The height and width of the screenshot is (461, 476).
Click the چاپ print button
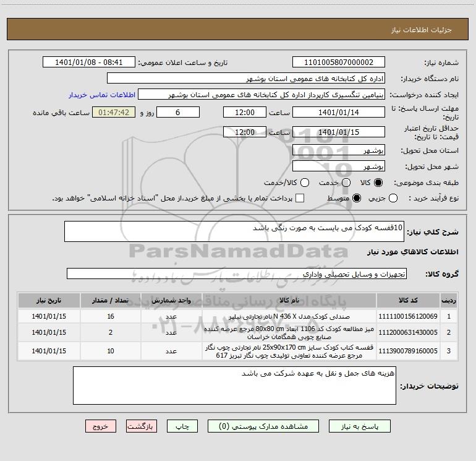pos(182,426)
